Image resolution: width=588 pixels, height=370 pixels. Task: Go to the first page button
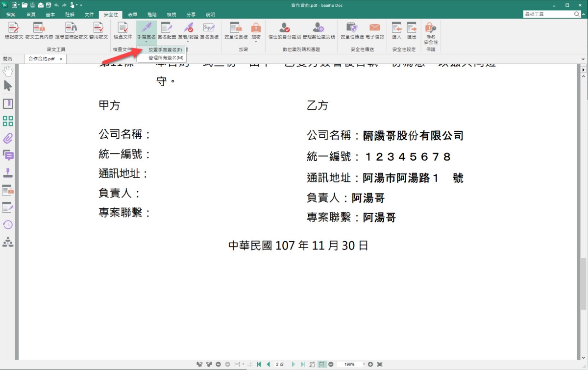[x=259, y=365]
